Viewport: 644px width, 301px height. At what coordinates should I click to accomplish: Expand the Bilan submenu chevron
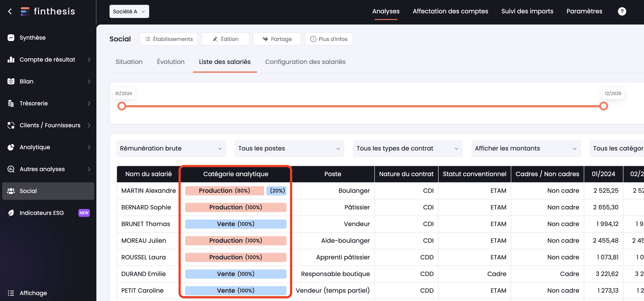[89, 81]
